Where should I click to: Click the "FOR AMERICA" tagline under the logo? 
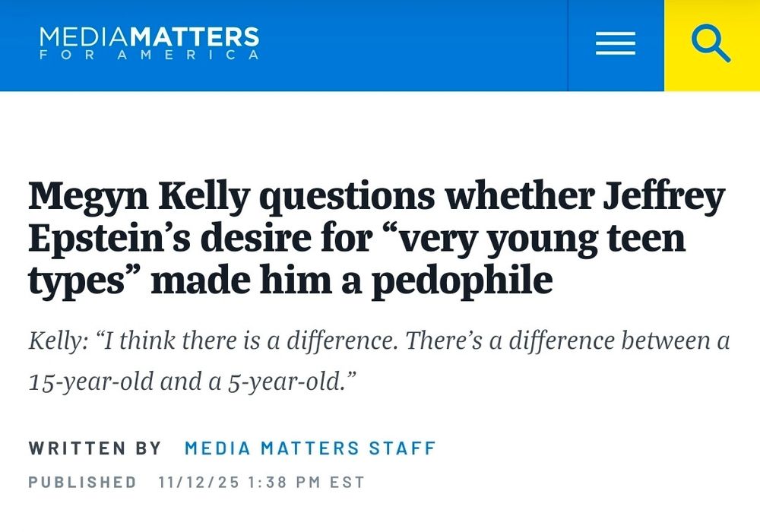[149, 55]
